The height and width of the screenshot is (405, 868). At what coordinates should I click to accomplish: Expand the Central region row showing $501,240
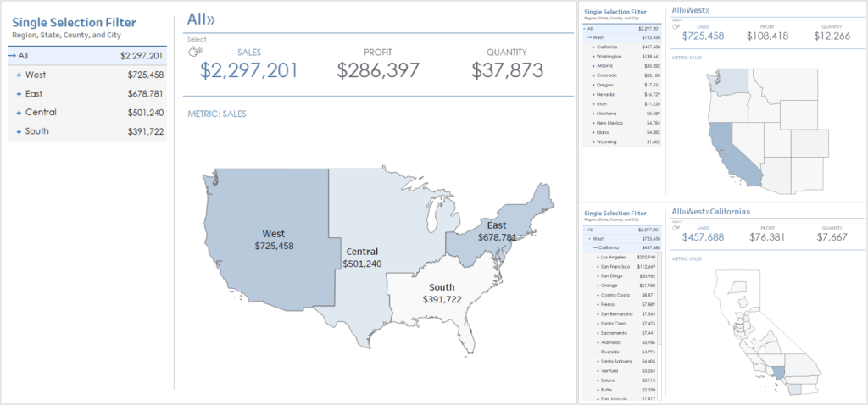pyautogui.click(x=19, y=113)
